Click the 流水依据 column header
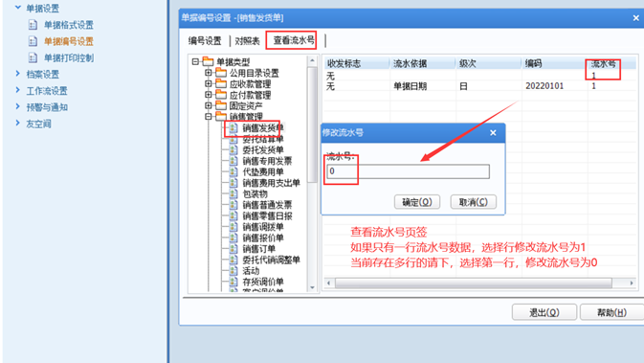The height and width of the screenshot is (363, 644). click(423, 64)
